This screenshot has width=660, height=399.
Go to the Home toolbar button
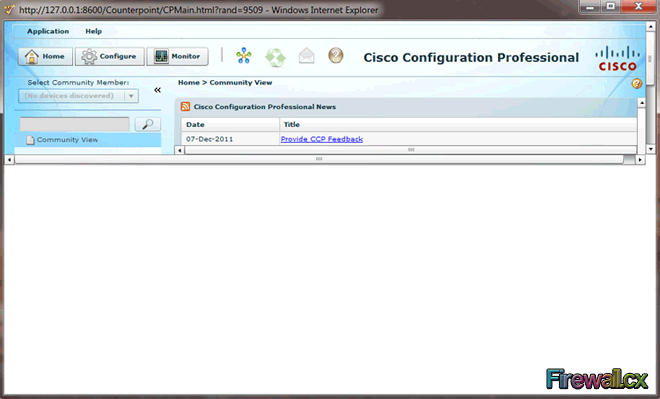coord(45,56)
